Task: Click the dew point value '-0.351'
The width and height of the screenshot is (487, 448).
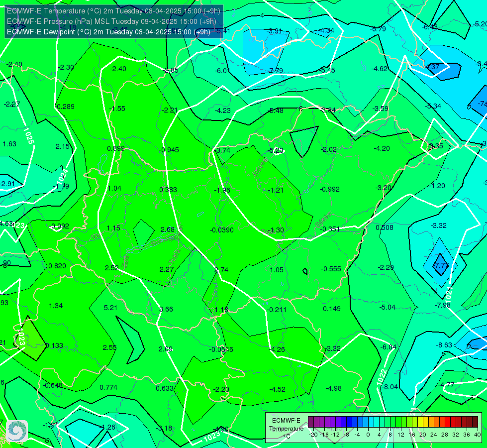Action: (330, 229)
